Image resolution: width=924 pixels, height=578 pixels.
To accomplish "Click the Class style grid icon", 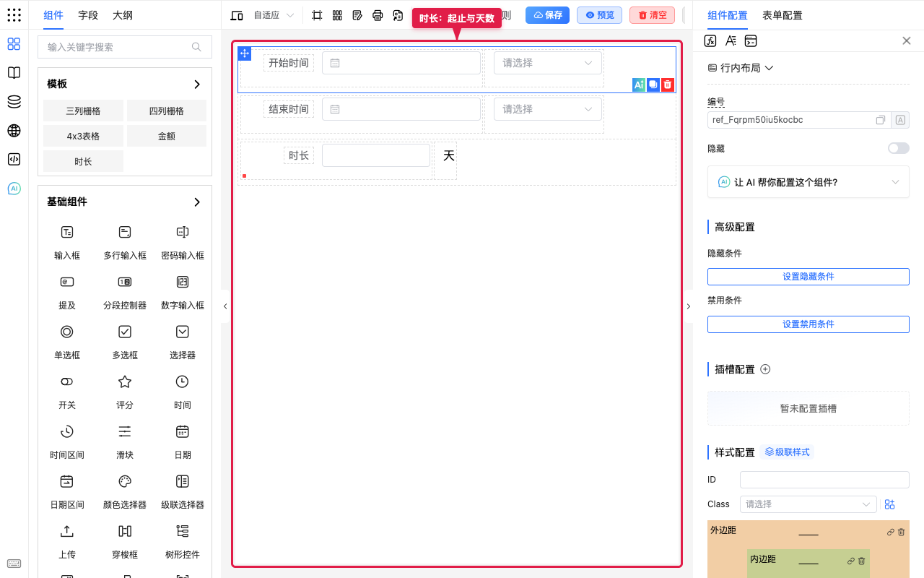I will pos(889,504).
